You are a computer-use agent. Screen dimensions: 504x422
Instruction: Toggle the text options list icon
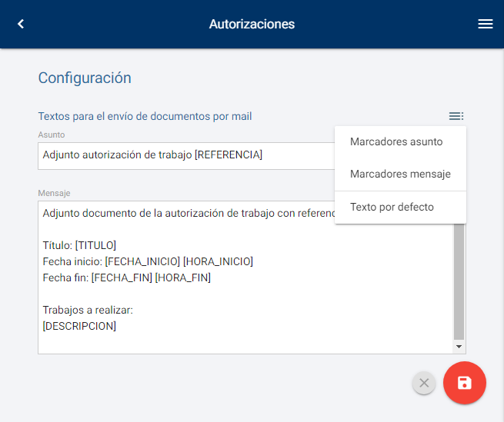(x=456, y=116)
